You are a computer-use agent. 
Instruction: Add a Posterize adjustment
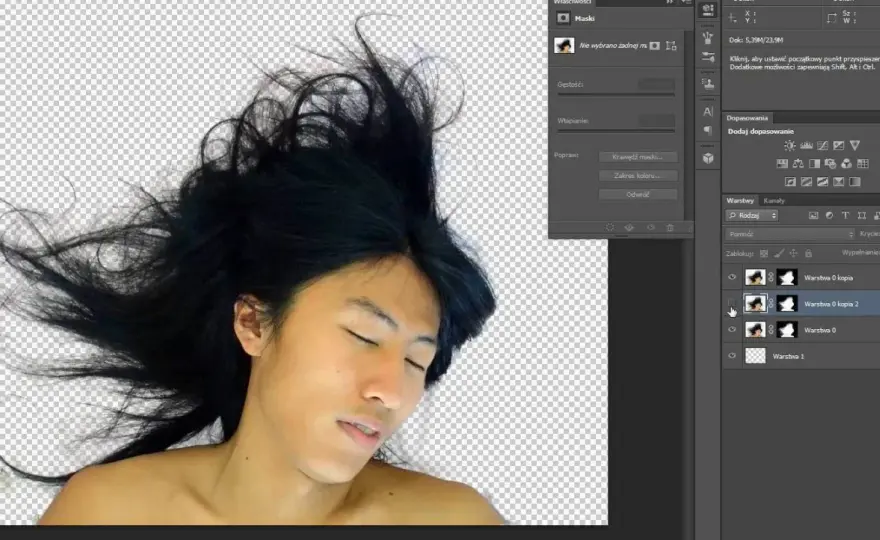806,182
